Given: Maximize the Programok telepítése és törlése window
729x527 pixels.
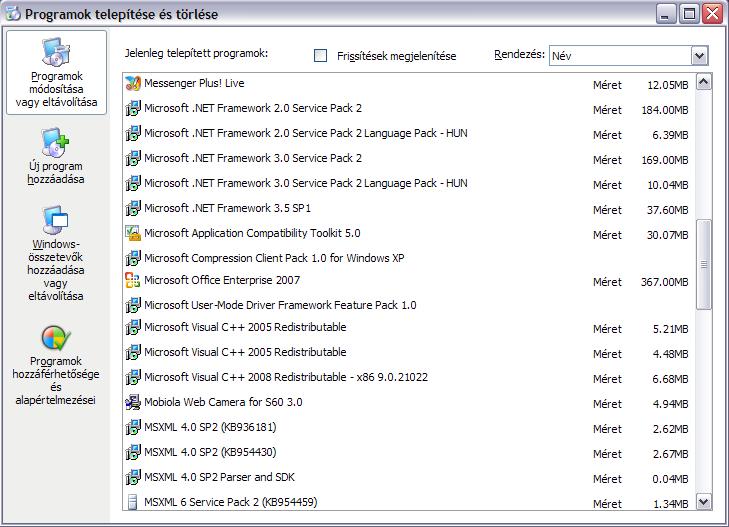Looking at the screenshot, I should (x=689, y=14).
